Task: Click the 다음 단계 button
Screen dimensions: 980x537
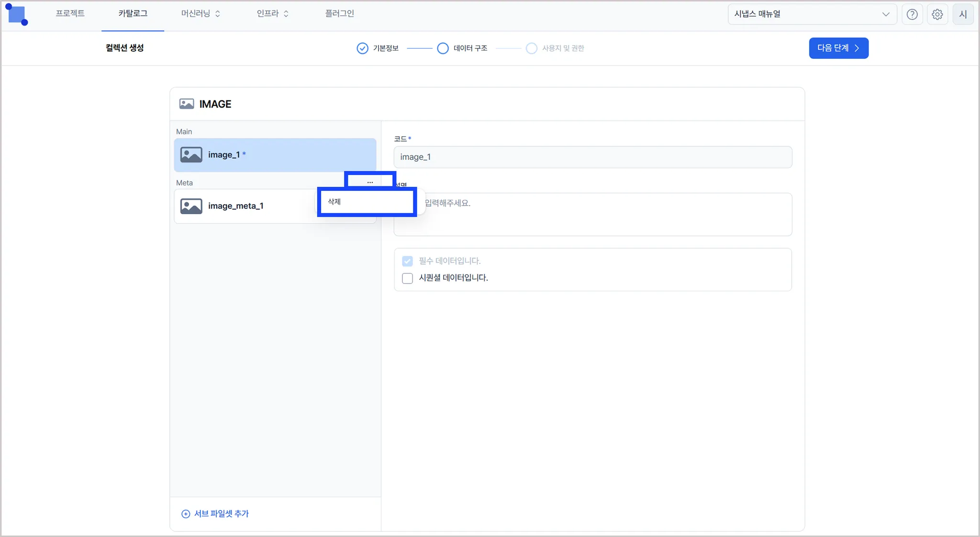Action: point(838,48)
